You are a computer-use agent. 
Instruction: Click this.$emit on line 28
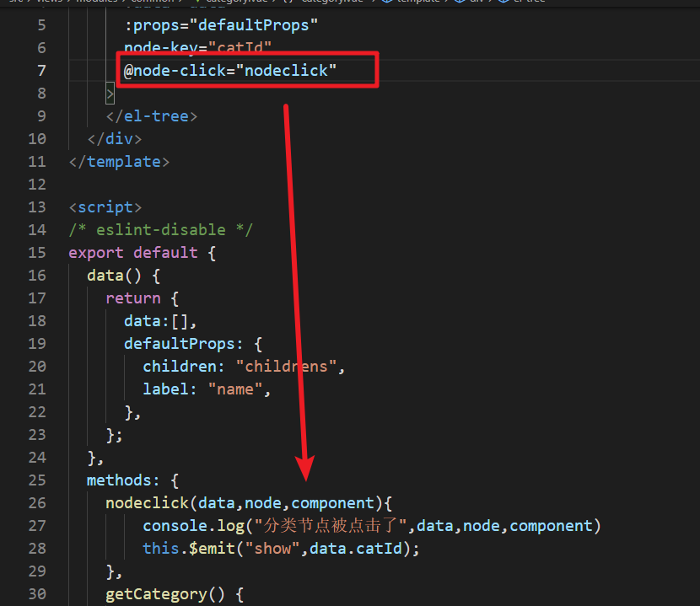tap(188, 549)
